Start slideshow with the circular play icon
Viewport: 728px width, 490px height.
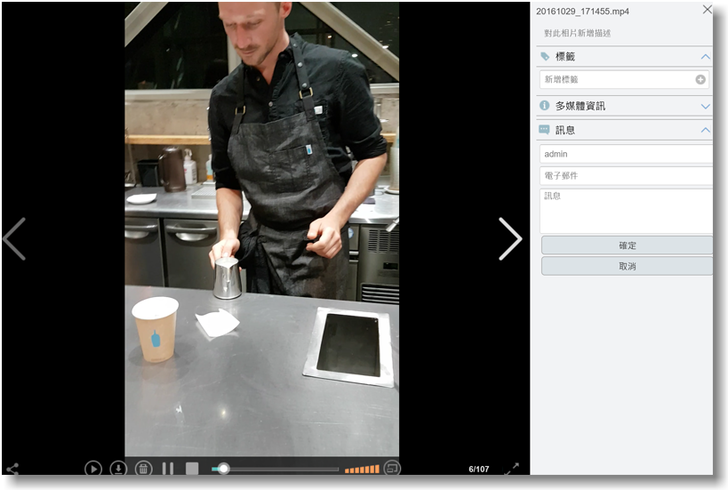tap(93, 469)
